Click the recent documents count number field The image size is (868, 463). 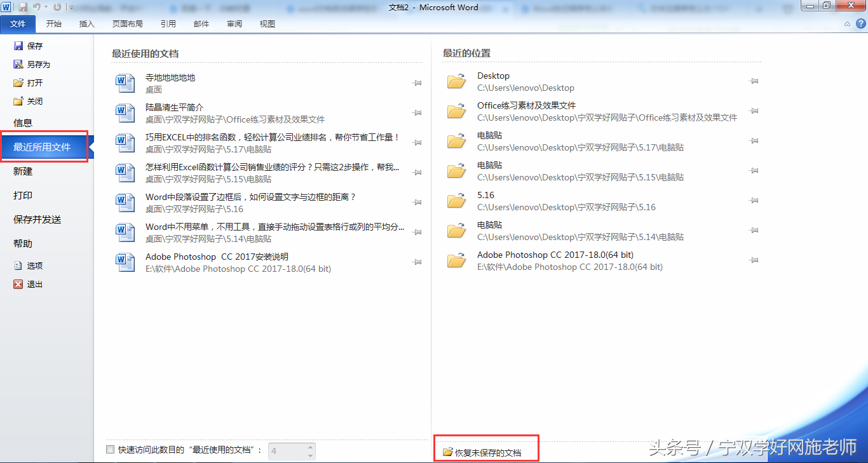click(288, 452)
